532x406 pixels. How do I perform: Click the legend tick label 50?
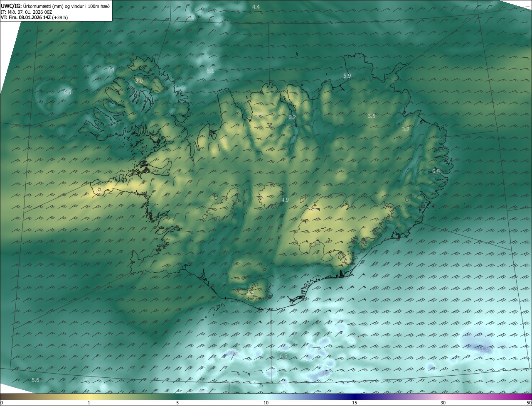click(529, 403)
